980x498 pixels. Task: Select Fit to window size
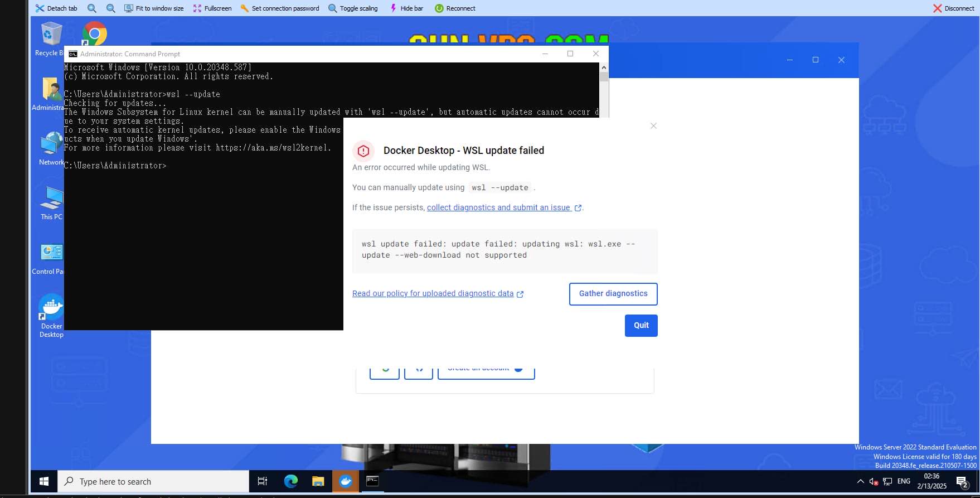pyautogui.click(x=154, y=8)
